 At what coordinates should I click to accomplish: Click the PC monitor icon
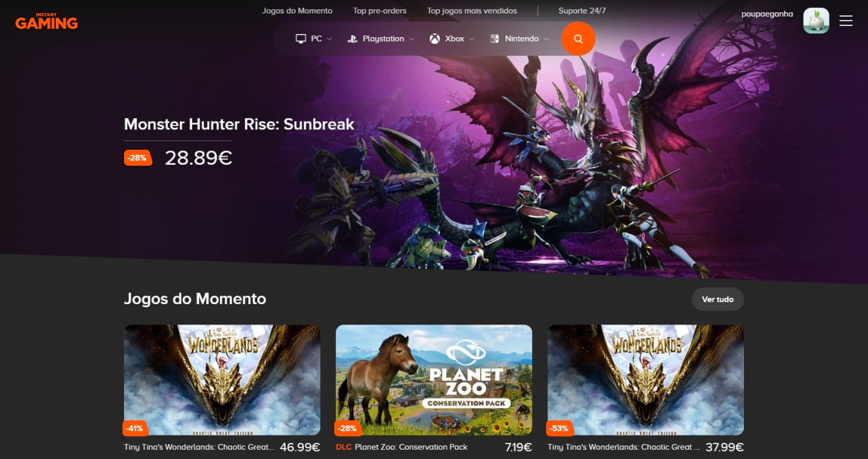click(301, 38)
